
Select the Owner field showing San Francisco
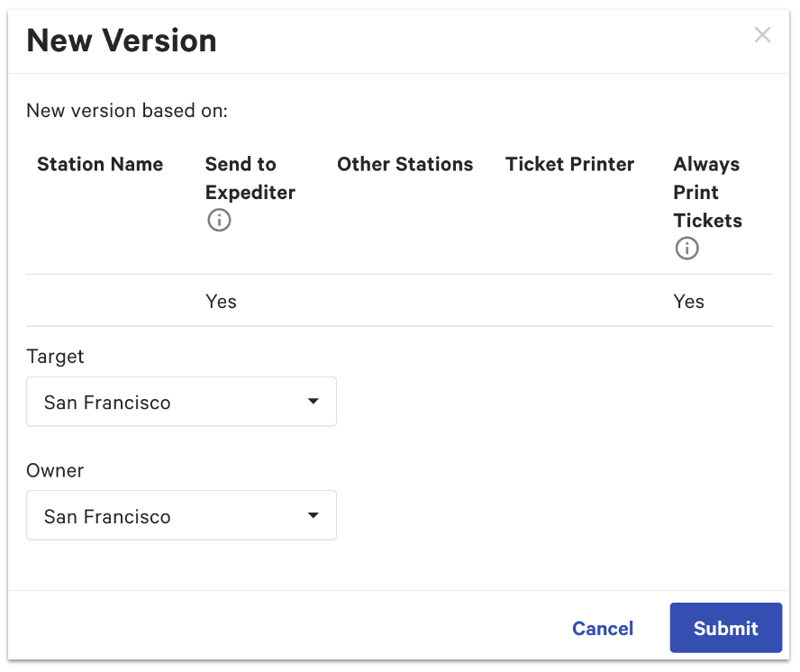(x=180, y=515)
